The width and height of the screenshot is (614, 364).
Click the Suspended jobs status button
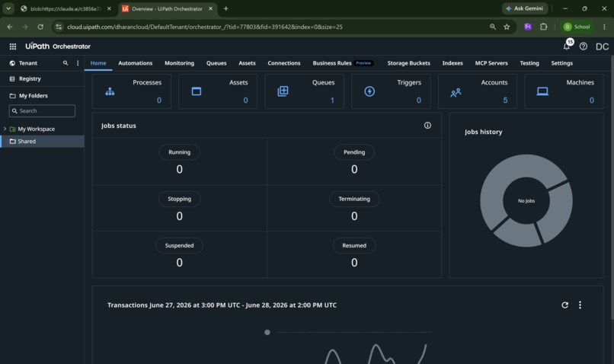(179, 245)
